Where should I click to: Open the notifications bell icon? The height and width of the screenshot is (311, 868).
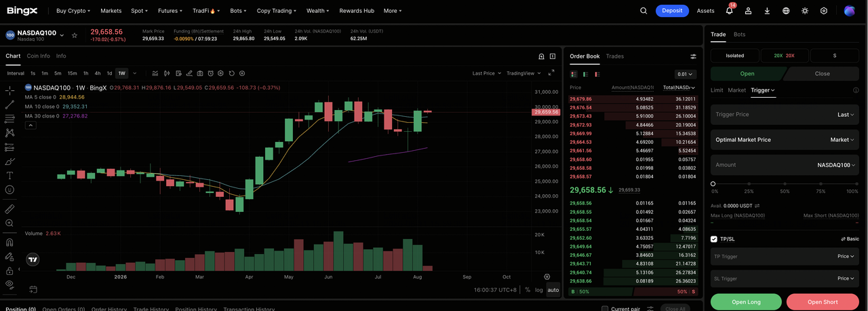point(729,11)
